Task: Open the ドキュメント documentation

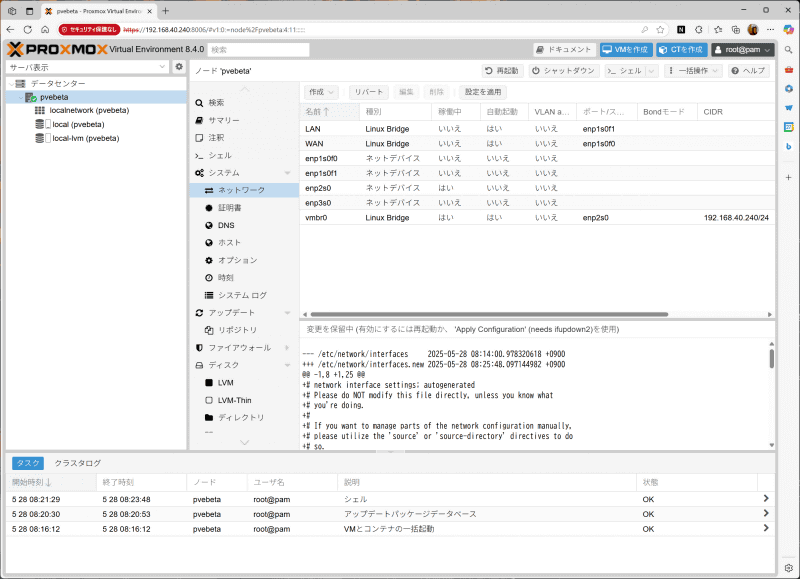Action: click(x=564, y=49)
